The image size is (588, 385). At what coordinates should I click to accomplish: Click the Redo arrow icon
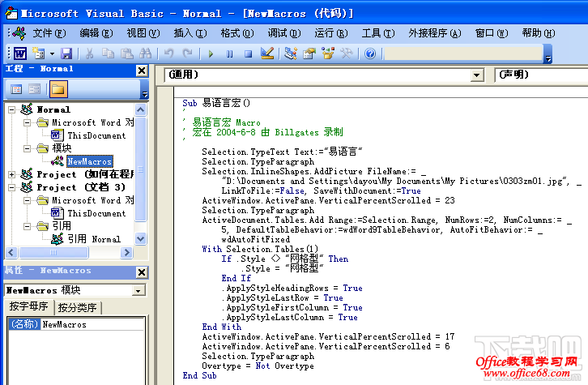point(187,53)
